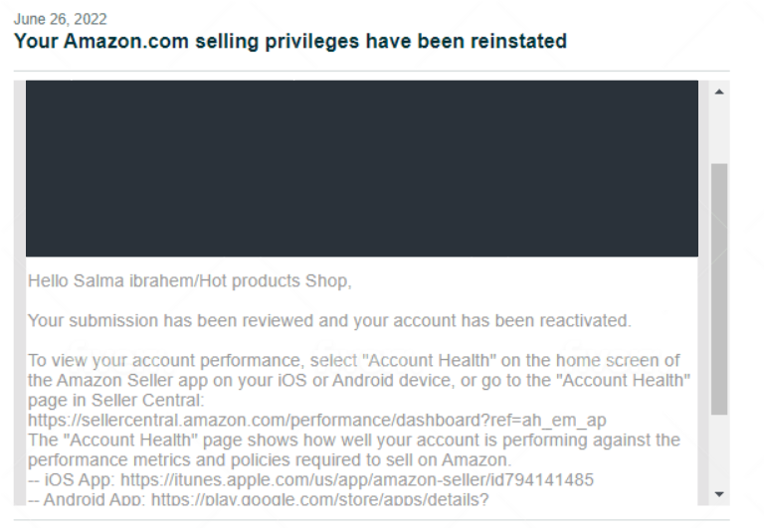Click the scrollbar track above the thumb
This screenshot has height=532, width=764.
(719, 132)
